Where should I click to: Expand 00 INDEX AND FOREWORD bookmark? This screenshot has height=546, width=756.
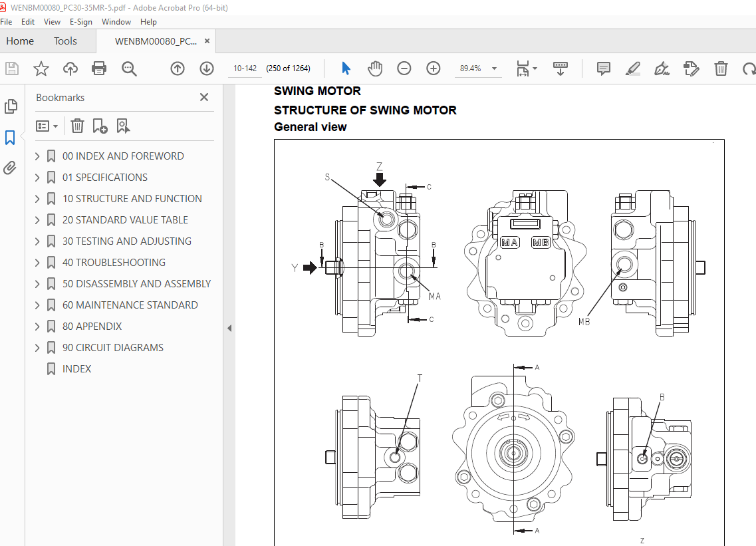[x=37, y=156]
